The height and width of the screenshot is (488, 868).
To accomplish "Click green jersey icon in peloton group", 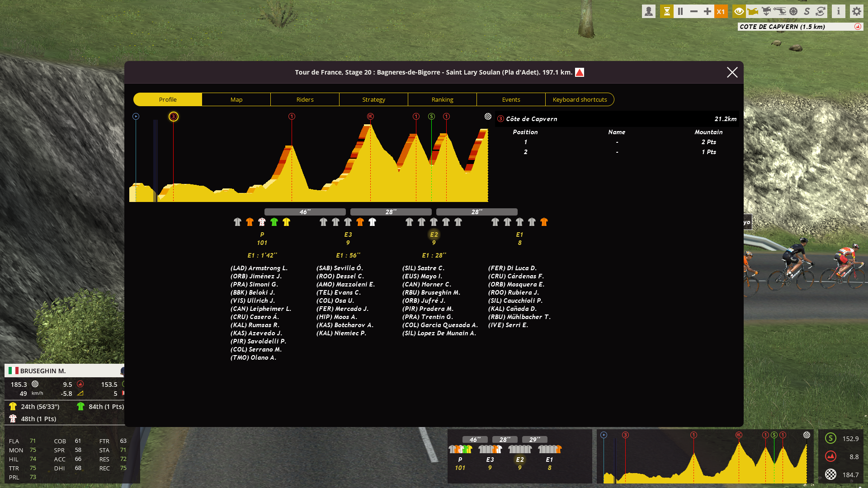I will [274, 222].
